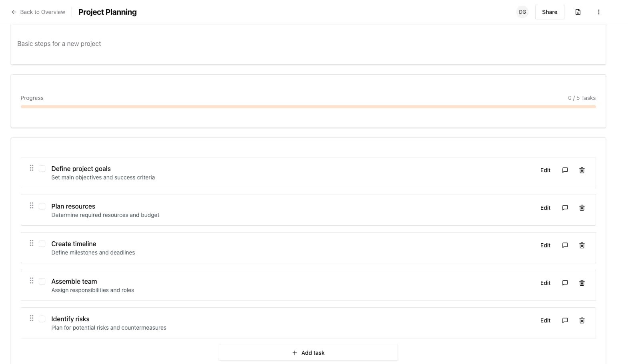Open the three-dot more options menu
The image size is (628, 364).
click(x=599, y=12)
